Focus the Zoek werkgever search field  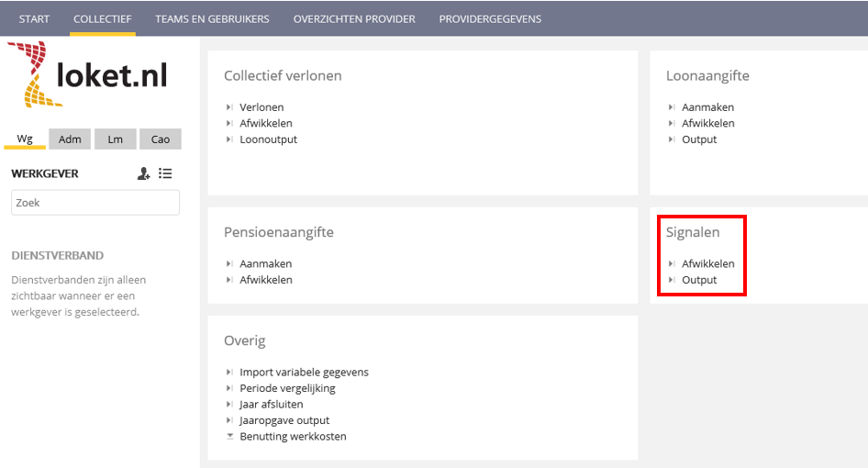[95, 203]
